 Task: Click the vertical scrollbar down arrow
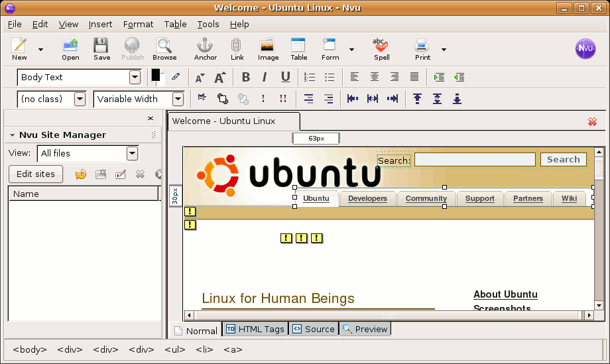(599, 306)
